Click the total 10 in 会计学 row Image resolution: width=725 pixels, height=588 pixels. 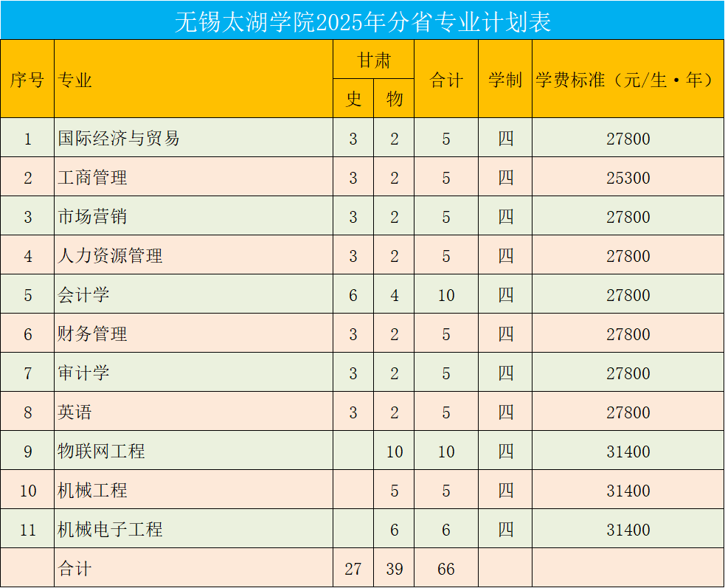pyautogui.click(x=445, y=295)
